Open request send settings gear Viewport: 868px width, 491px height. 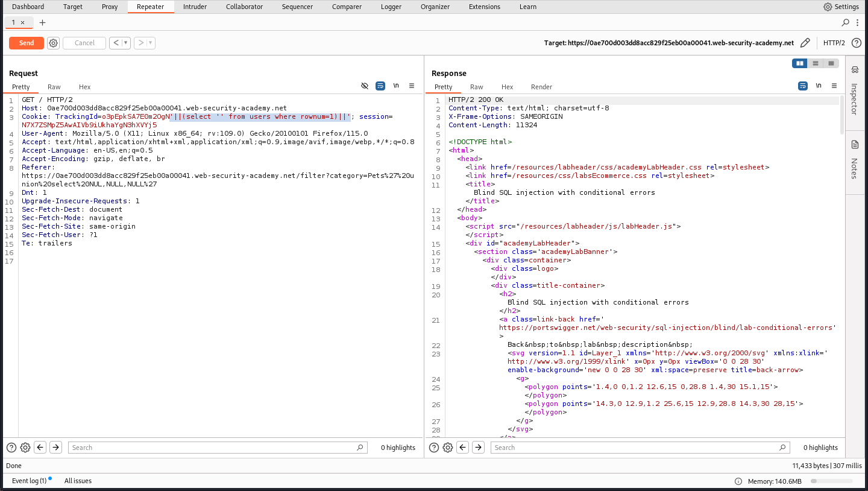coord(53,43)
